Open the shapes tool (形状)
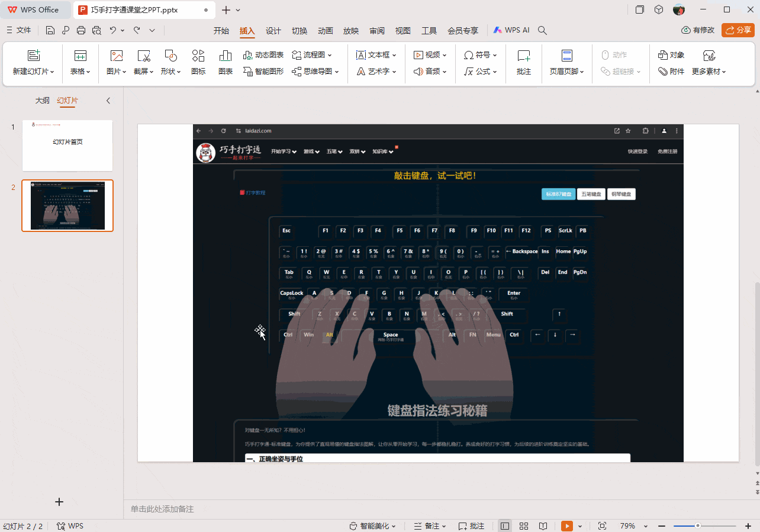760x532 pixels. coord(170,63)
